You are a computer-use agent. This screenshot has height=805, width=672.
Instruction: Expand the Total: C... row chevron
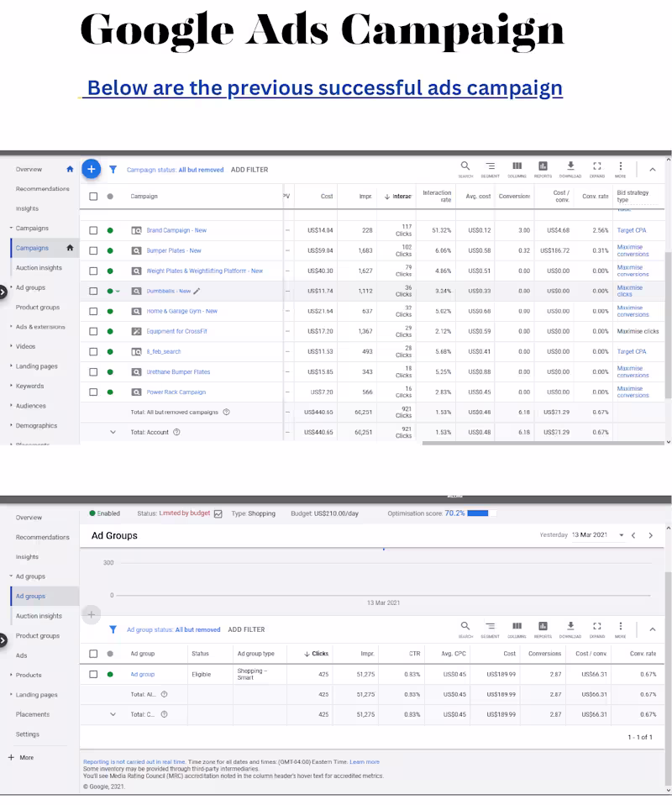click(x=113, y=714)
